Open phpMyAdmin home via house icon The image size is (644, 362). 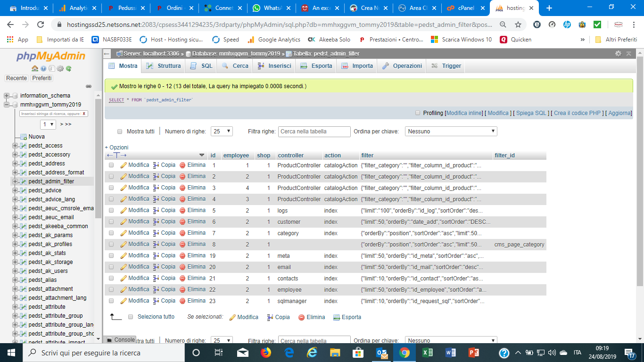point(35,68)
